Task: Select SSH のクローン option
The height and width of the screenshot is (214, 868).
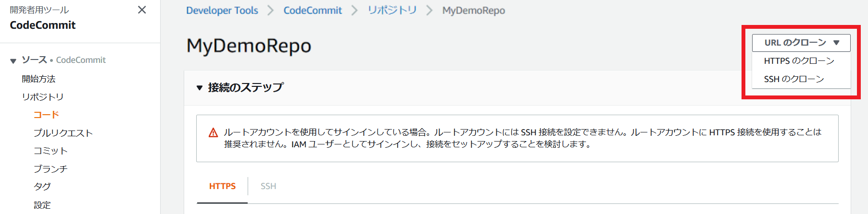Action: 794,79
